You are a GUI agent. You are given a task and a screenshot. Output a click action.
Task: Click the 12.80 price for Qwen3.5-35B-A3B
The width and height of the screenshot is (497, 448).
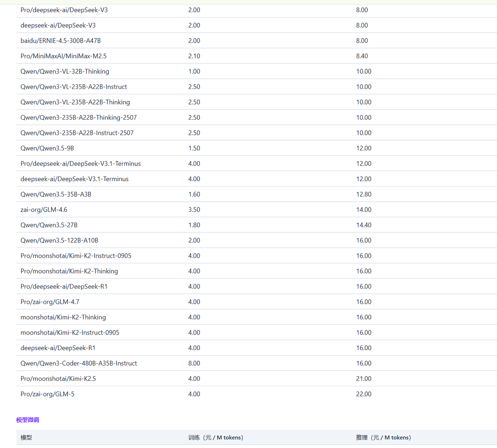tap(364, 194)
